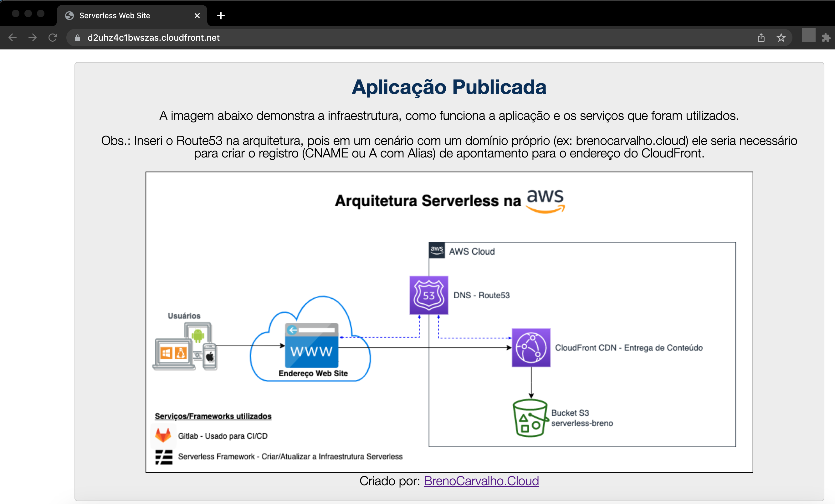The width and height of the screenshot is (835, 504).
Task: Click the green S3 bucket icon
Action: (x=530, y=418)
